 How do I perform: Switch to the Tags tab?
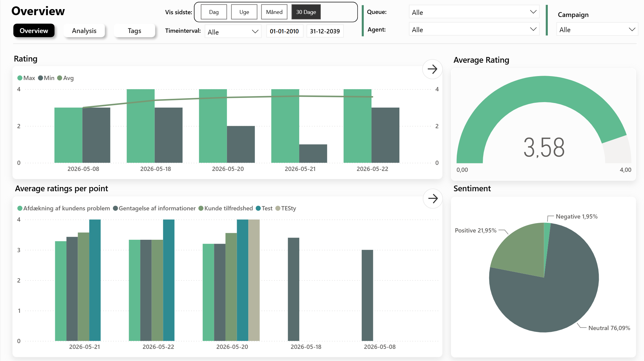(x=134, y=31)
